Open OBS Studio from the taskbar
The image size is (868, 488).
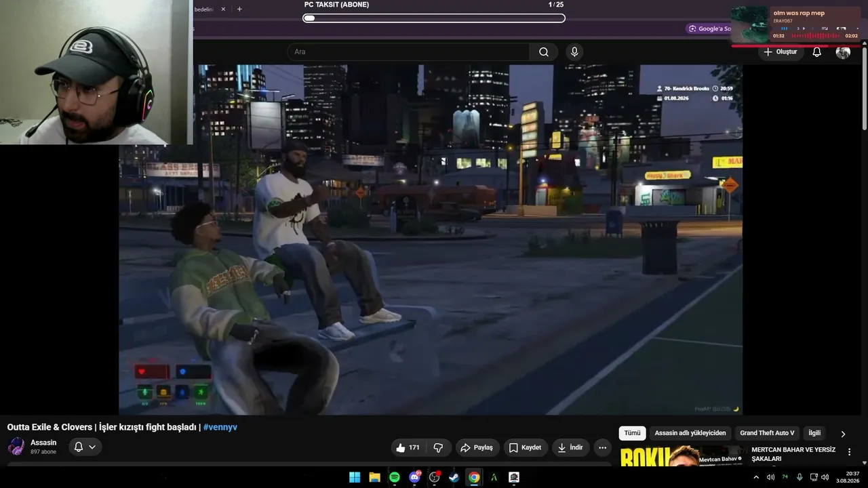435,477
